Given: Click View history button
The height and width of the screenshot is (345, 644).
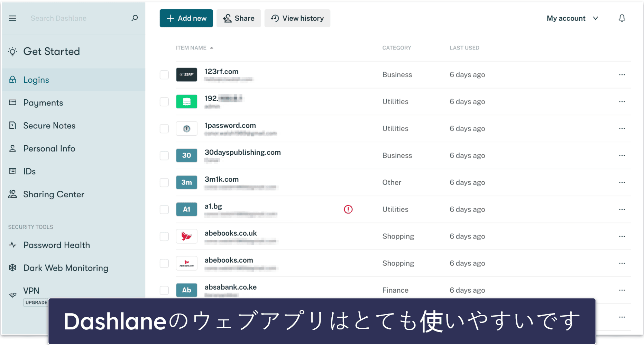Looking at the screenshot, I should [297, 18].
